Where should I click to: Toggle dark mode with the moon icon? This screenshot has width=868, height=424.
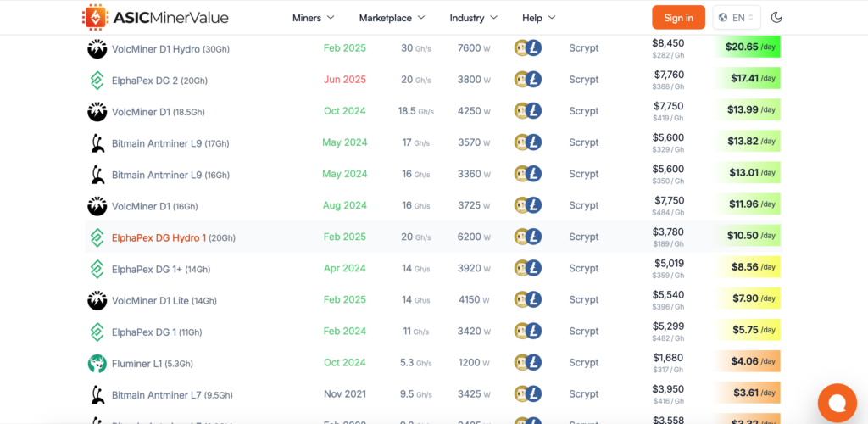(776, 17)
